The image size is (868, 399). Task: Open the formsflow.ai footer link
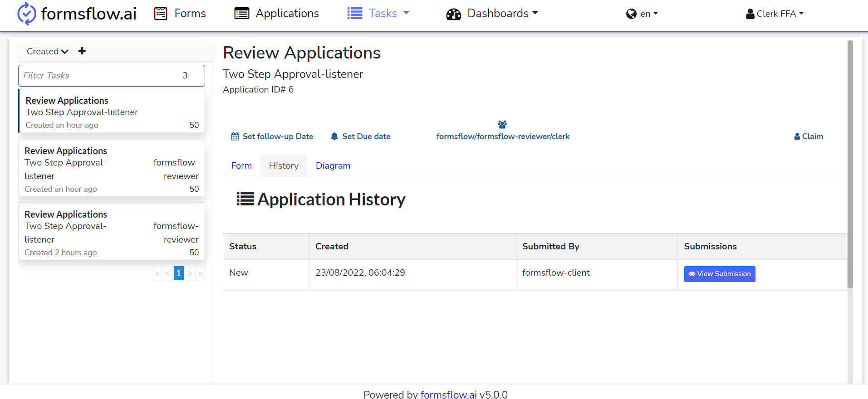(x=448, y=395)
